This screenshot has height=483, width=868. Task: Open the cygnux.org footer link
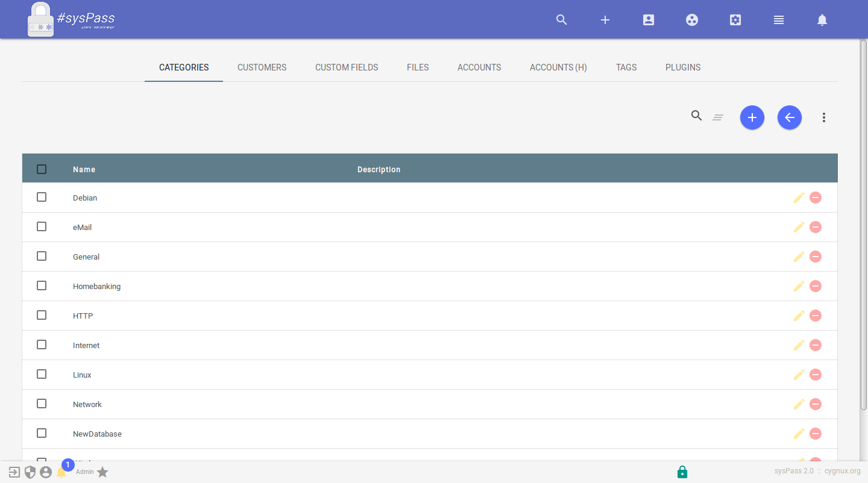click(843, 471)
